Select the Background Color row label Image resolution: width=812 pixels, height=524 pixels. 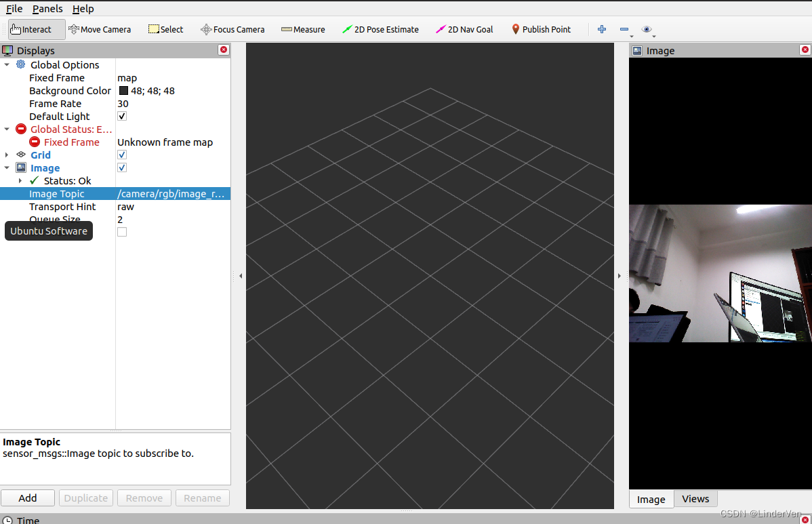[70, 91]
